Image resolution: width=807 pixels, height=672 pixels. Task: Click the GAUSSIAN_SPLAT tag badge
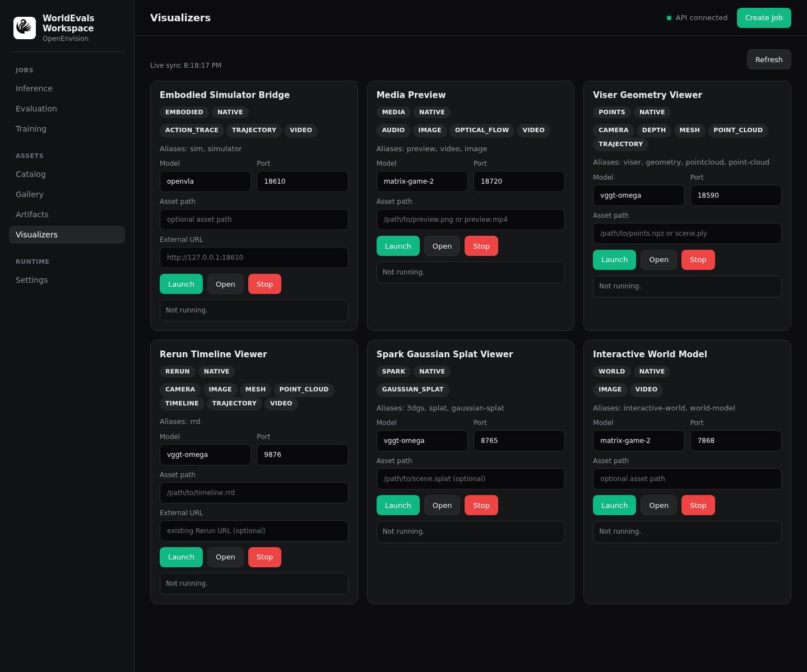(x=412, y=390)
